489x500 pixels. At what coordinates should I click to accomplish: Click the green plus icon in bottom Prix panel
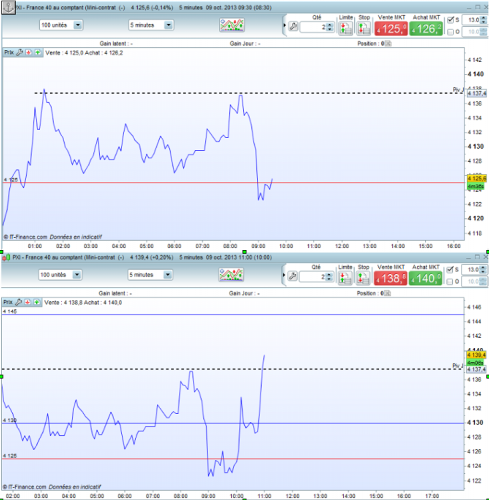(x=37, y=302)
